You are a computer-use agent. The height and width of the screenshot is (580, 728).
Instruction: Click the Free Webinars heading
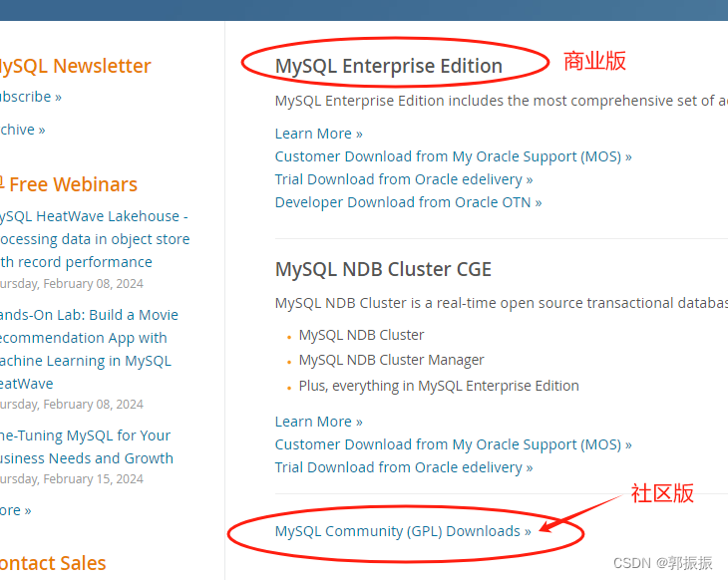coord(73,184)
